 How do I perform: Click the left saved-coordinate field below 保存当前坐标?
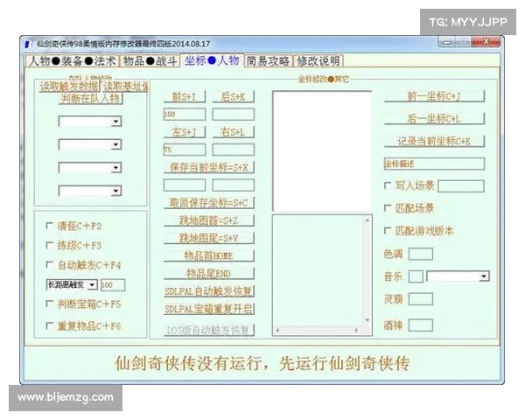click(x=185, y=185)
